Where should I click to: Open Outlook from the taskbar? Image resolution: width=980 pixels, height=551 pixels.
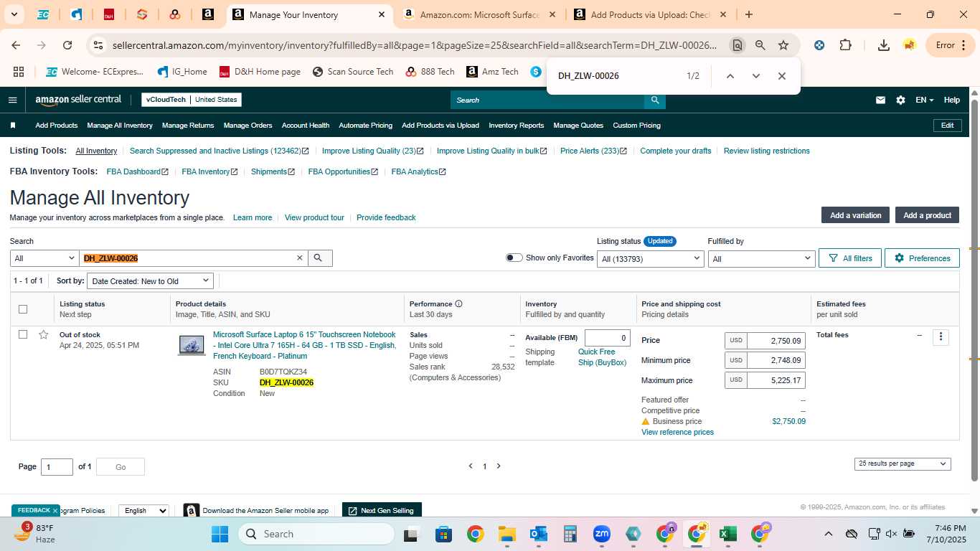coord(539,534)
